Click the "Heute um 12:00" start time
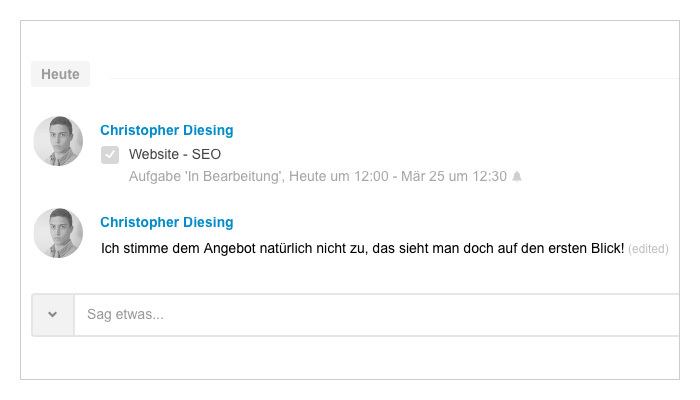700x400 pixels. [x=342, y=177]
